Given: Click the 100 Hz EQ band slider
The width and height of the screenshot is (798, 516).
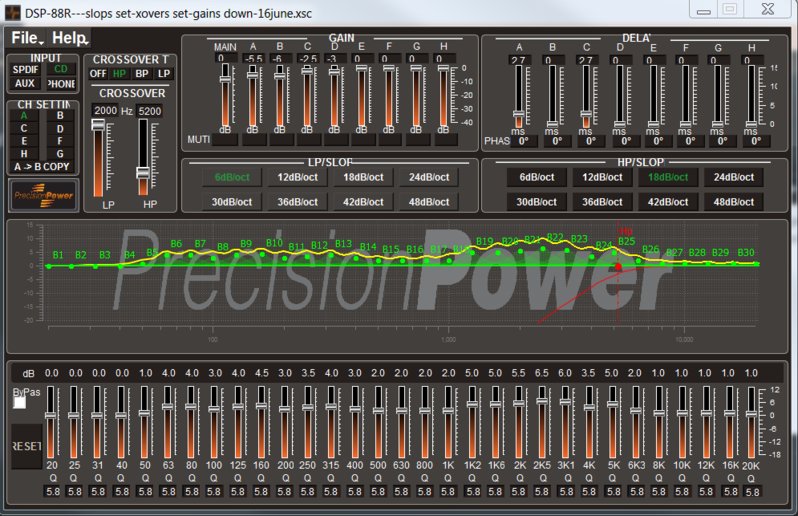Looking at the screenshot, I should (214, 422).
